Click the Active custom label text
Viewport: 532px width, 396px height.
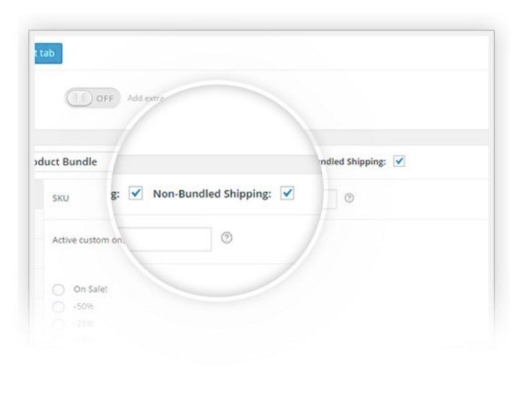click(89, 238)
